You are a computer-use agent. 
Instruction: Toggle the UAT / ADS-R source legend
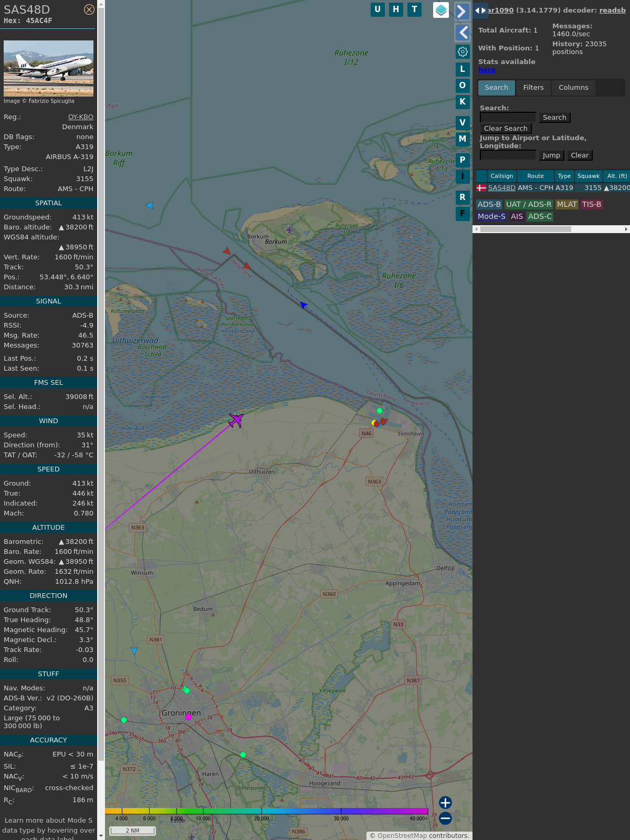pyautogui.click(x=529, y=205)
